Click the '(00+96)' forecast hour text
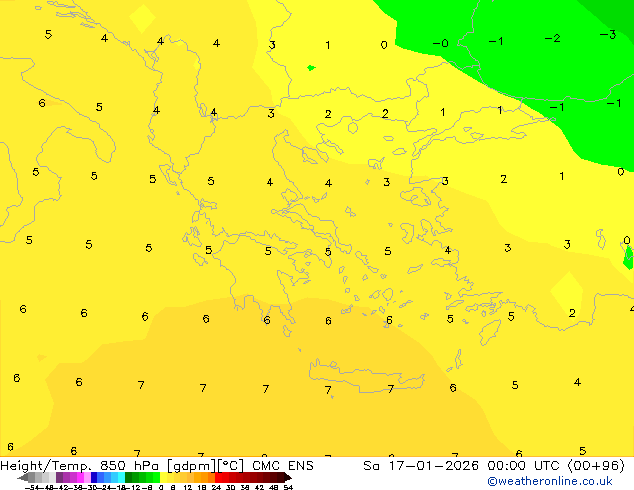Viewport: 634px width, 490px height. (596, 466)
